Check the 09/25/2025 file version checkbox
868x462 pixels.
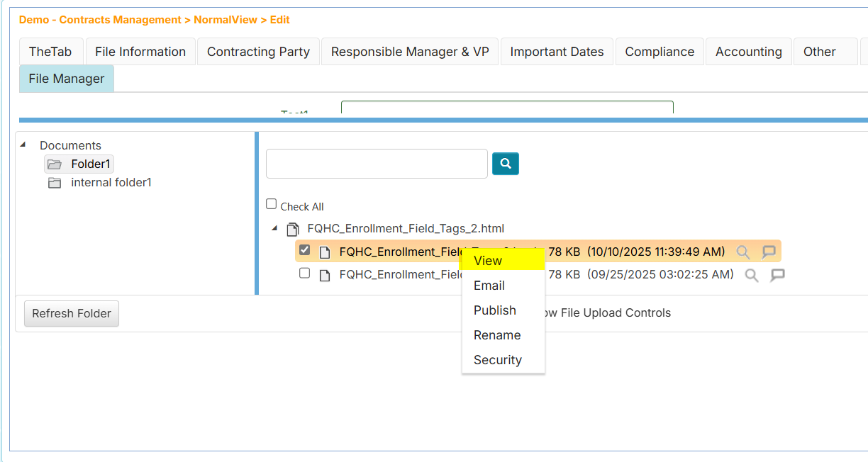[x=305, y=273]
